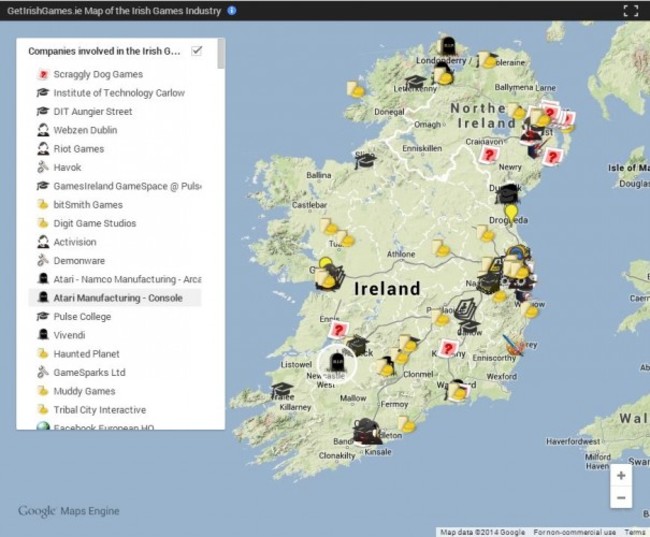Screen dimensions: 650x537
Task: Select Webzen Dublin in the list
Action: (85, 130)
